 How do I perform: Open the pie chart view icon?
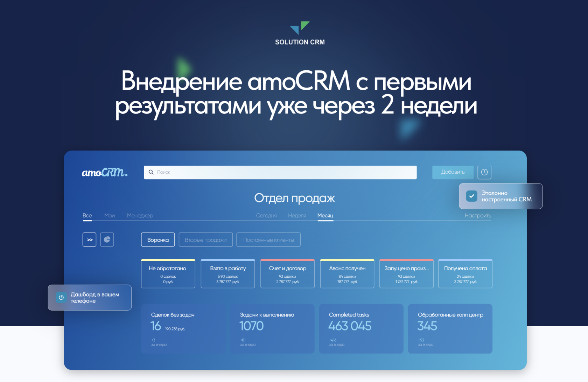point(107,240)
